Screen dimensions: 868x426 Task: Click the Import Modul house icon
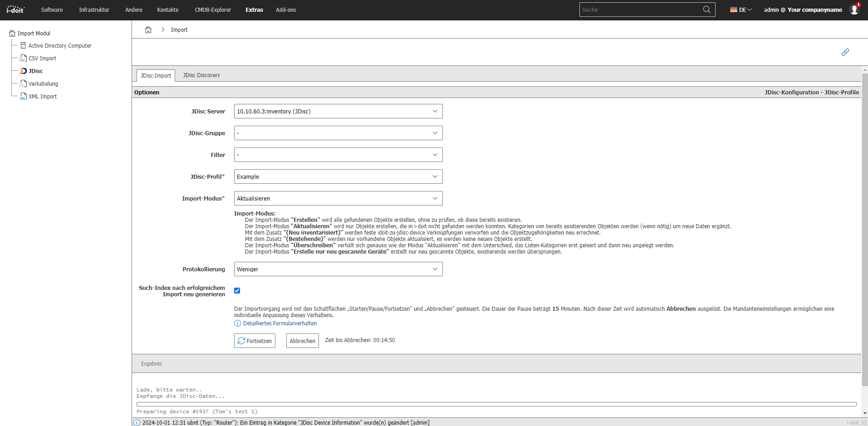[x=12, y=34]
